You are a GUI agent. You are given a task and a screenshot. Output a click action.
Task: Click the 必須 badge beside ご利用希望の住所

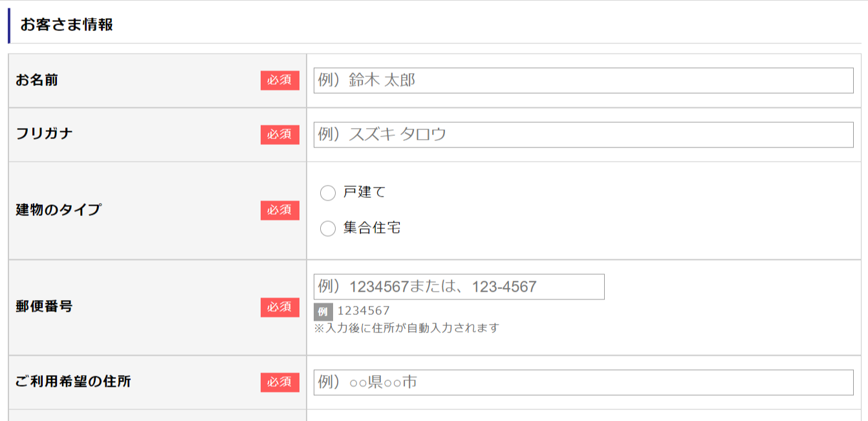pyautogui.click(x=280, y=382)
